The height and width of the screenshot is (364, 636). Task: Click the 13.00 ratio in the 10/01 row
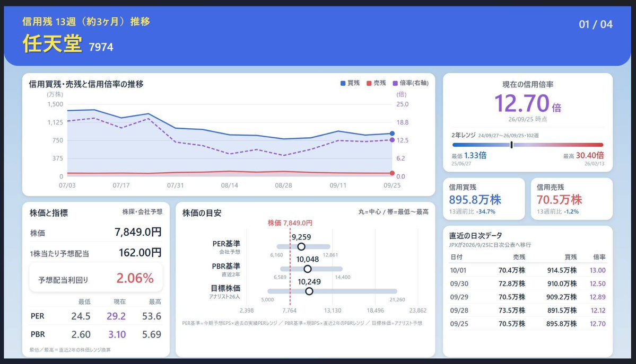pos(597,270)
